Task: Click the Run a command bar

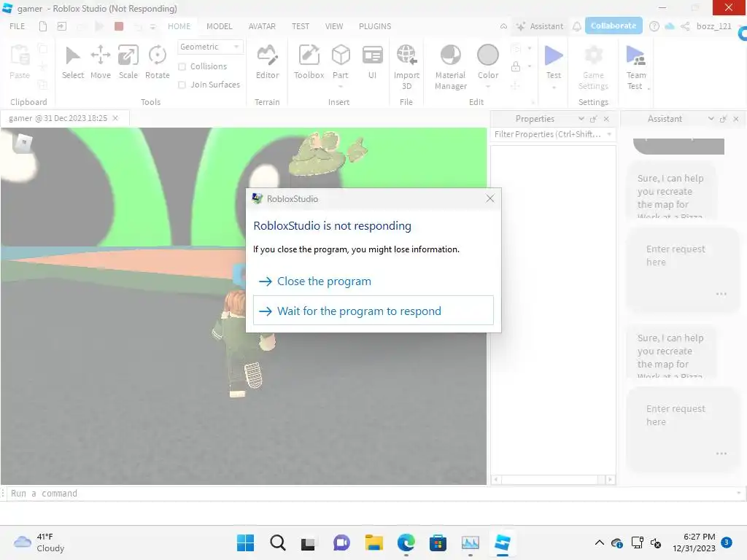Action: [x=373, y=494]
